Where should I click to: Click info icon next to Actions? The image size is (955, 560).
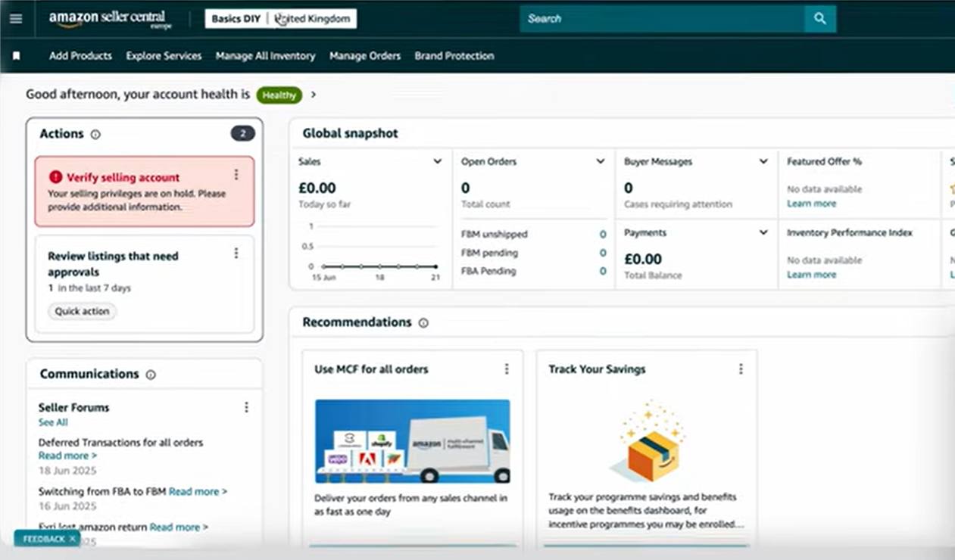[x=95, y=135]
